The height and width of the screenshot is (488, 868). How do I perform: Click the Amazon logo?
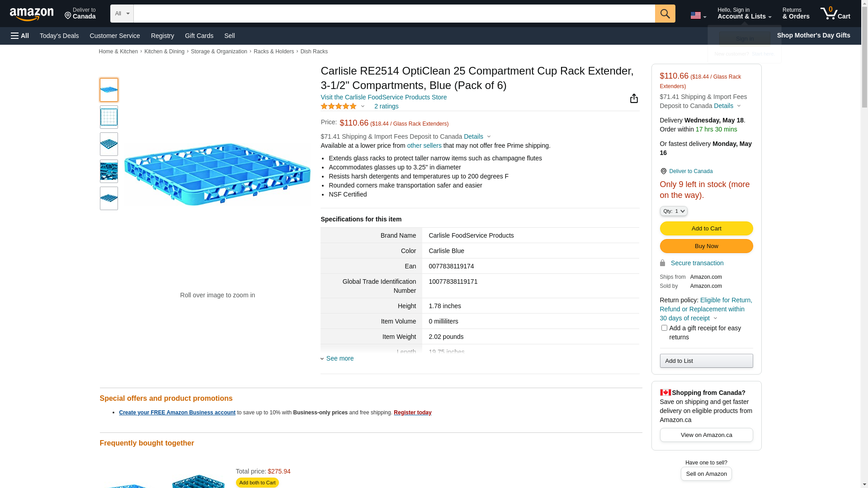pyautogui.click(x=32, y=14)
